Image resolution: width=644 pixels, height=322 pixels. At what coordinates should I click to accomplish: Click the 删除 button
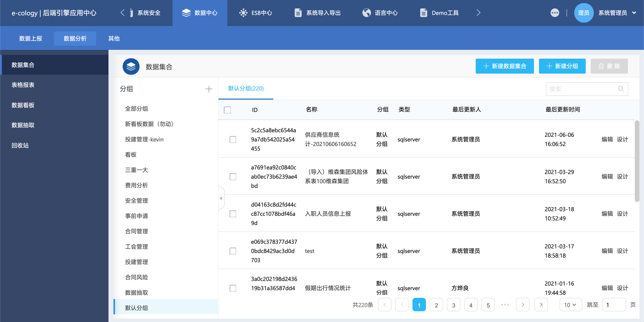[x=609, y=66]
